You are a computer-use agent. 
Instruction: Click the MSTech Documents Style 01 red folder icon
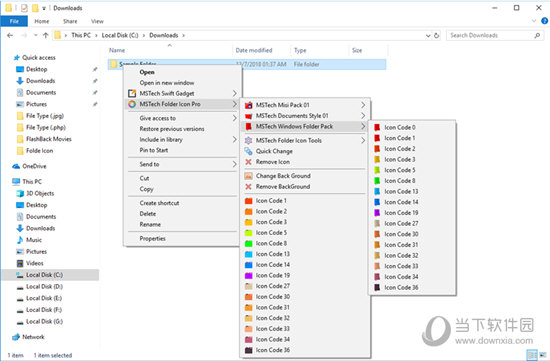click(x=248, y=116)
